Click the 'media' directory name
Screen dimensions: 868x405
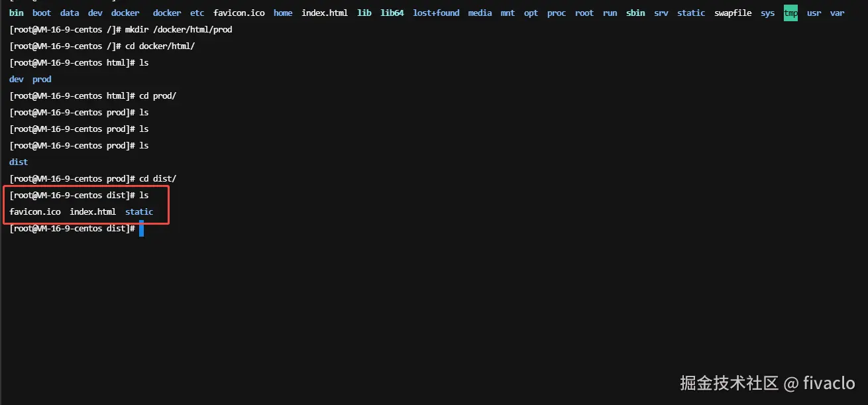pos(480,13)
